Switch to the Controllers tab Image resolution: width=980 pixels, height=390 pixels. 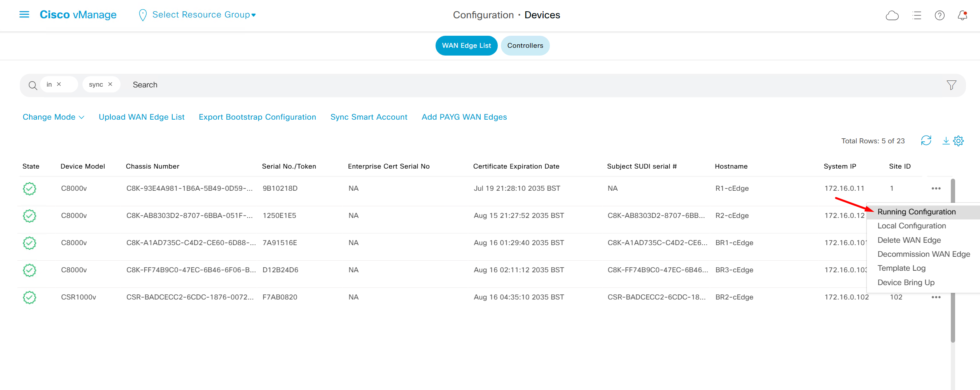pyautogui.click(x=525, y=45)
